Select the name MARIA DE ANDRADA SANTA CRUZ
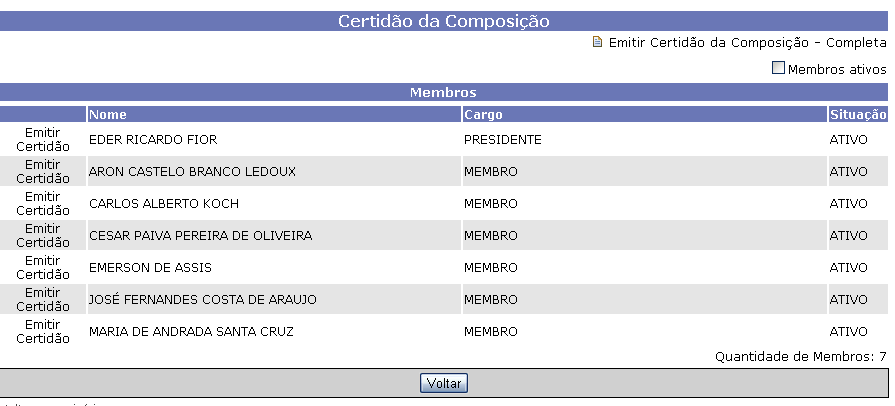Image resolution: width=895 pixels, height=406 pixels. point(191,332)
